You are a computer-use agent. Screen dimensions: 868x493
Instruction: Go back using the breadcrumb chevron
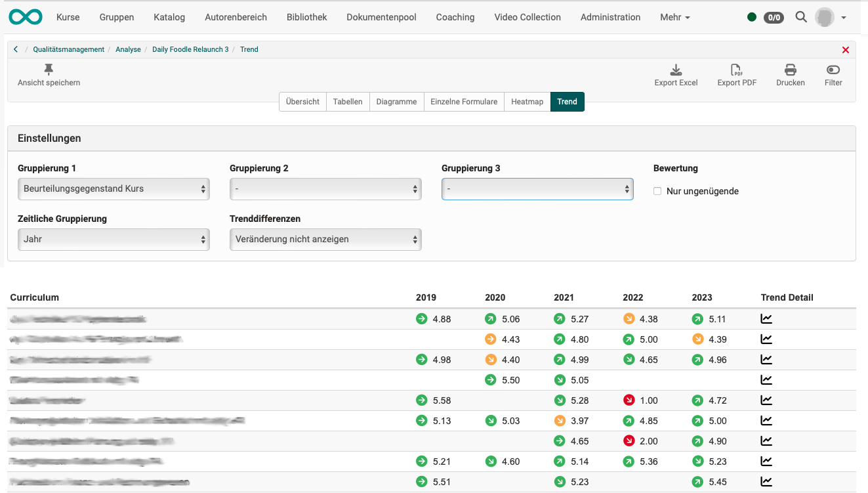click(15, 49)
